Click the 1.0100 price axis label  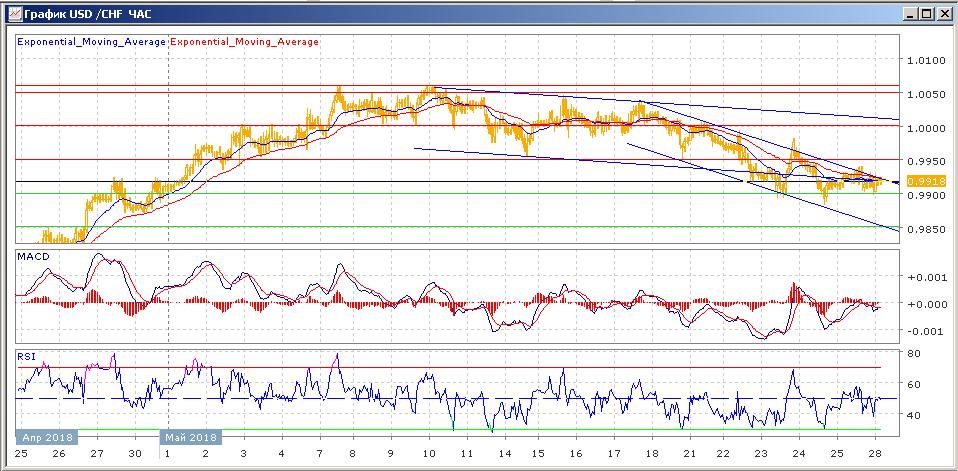pos(926,61)
